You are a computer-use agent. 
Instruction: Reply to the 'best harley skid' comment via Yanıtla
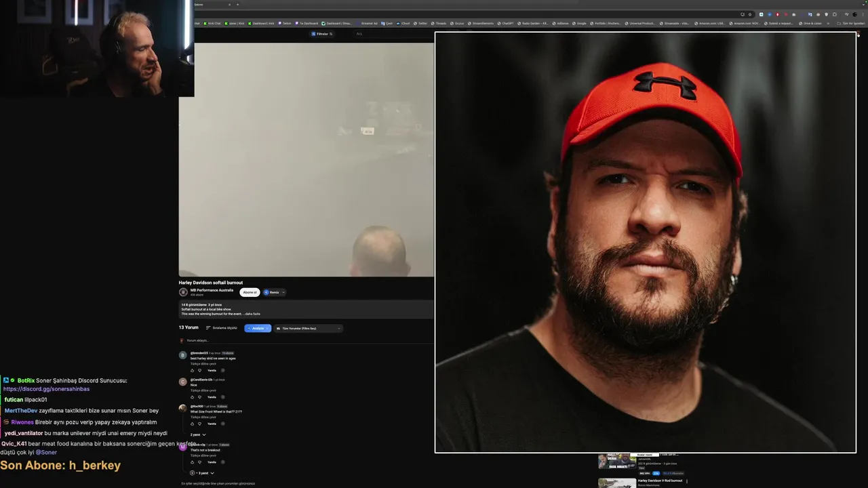pos(212,370)
